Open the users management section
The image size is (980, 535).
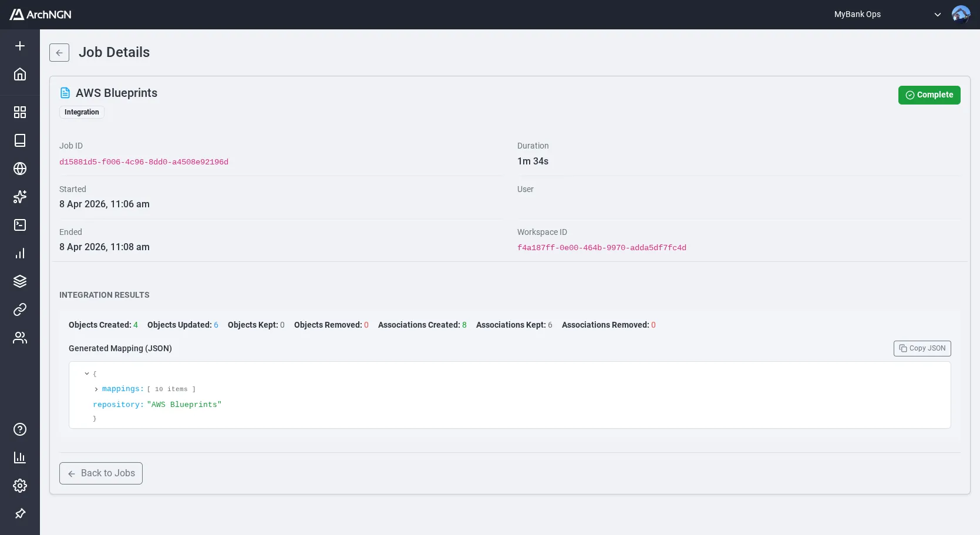point(20,338)
